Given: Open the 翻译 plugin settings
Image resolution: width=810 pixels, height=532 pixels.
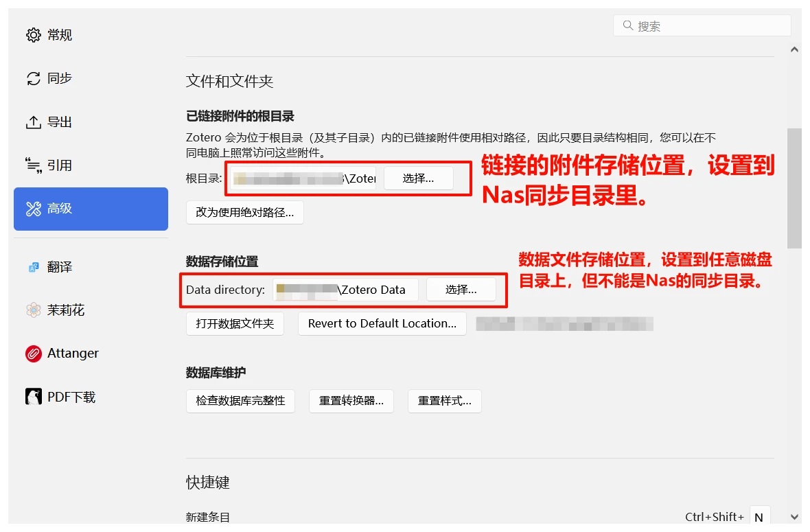Looking at the screenshot, I should pyautogui.click(x=91, y=267).
